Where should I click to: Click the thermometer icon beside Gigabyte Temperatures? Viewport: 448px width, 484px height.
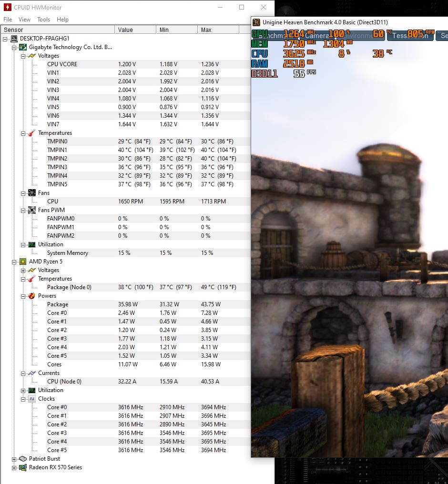coord(32,133)
